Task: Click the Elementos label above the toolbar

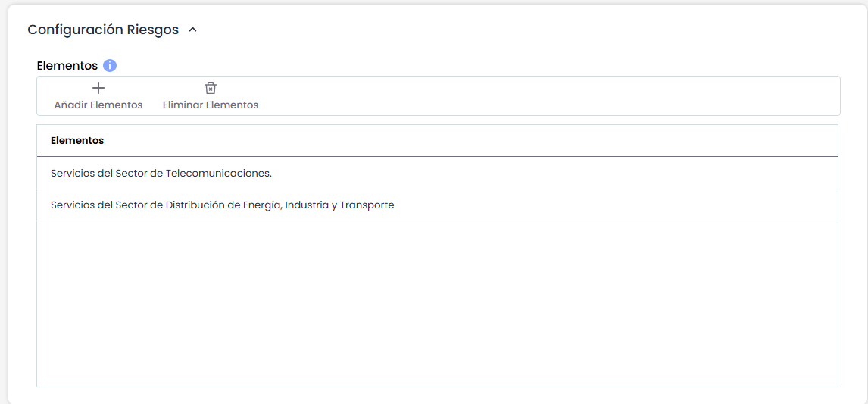Action: click(x=67, y=66)
